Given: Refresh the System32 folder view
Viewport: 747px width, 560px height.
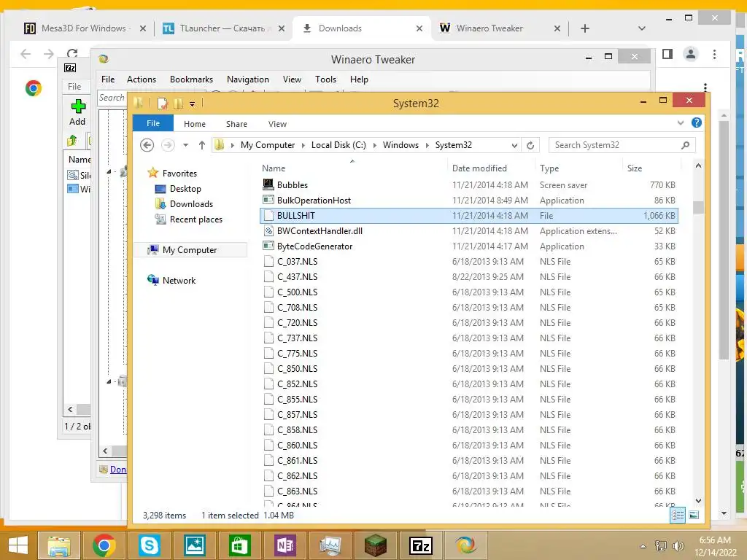Looking at the screenshot, I should (x=530, y=145).
